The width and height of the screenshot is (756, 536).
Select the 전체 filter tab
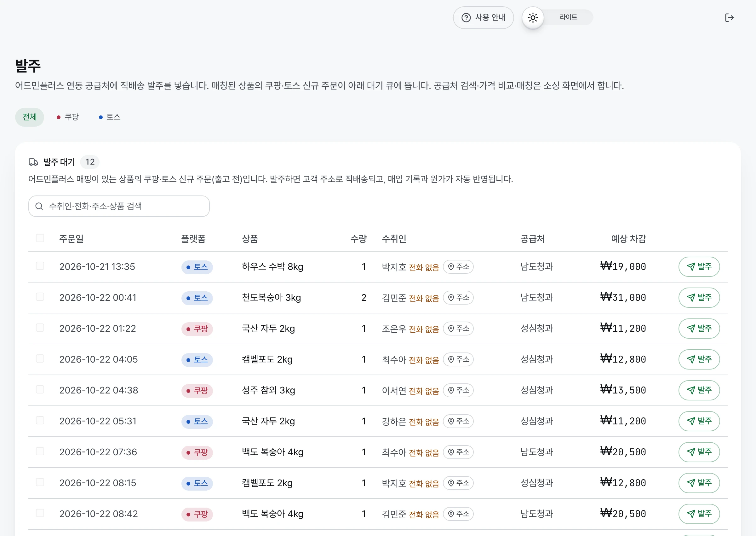pyautogui.click(x=30, y=117)
